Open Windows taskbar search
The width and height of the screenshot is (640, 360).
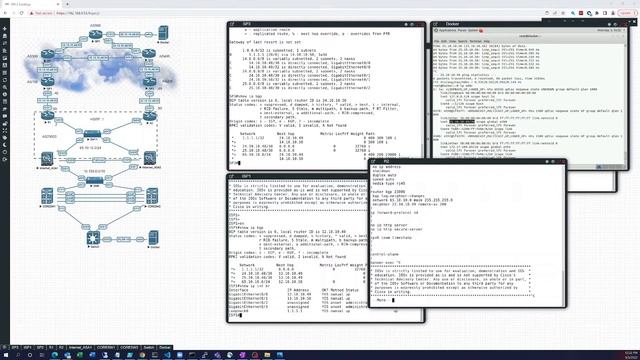pos(18,355)
